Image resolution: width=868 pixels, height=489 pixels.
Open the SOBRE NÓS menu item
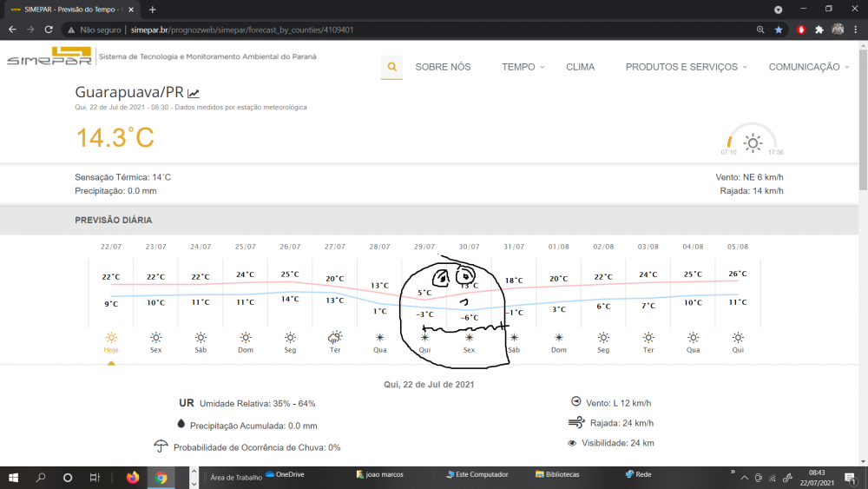(443, 67)
